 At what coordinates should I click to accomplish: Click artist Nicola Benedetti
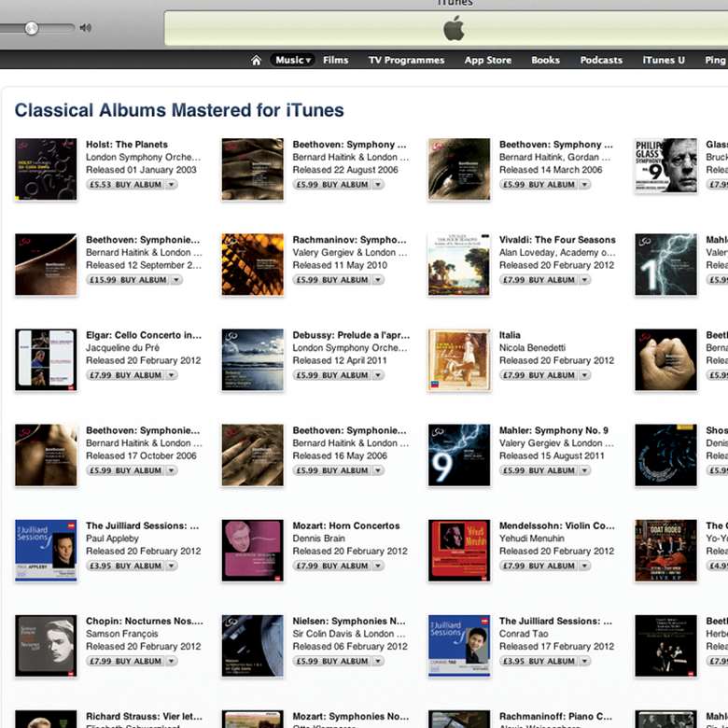(x=532, y=348)
